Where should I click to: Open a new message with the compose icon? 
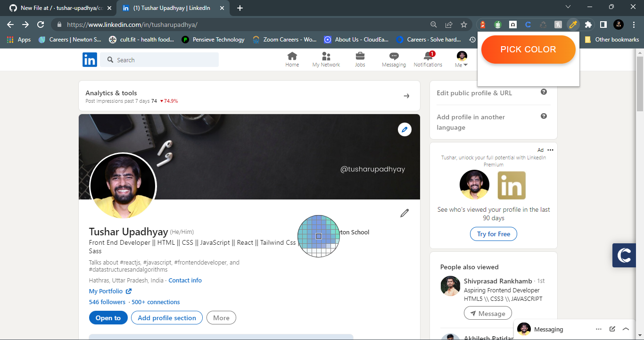(612, 329)
